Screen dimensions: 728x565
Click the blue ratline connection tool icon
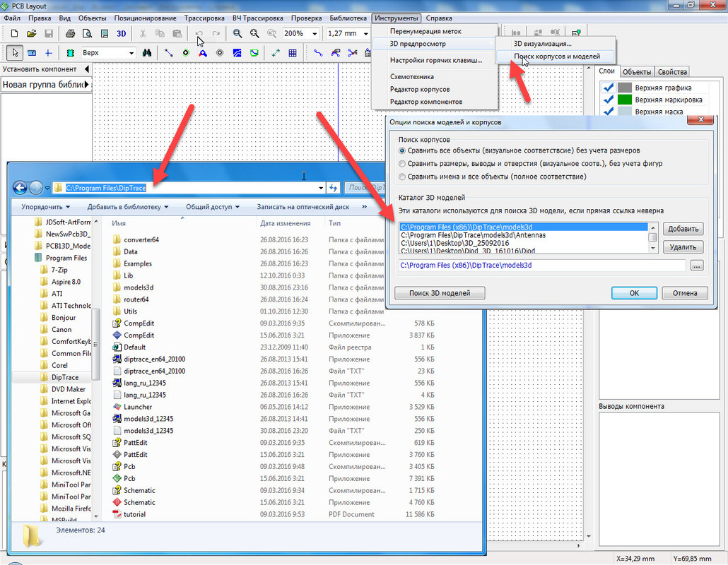point(318,53)
